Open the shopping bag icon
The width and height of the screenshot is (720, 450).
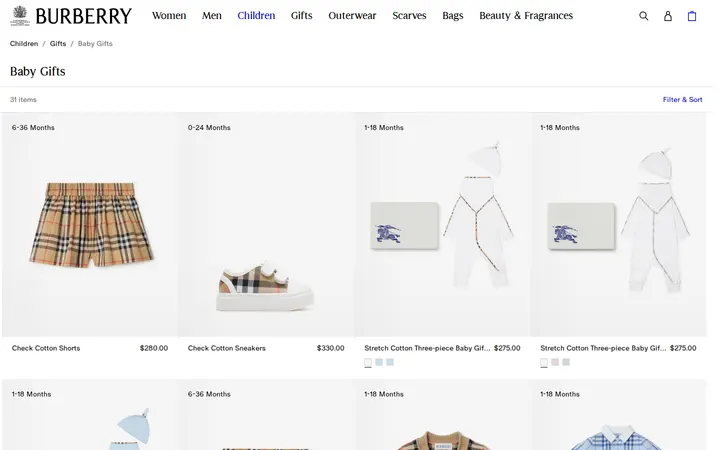[692, 16]
